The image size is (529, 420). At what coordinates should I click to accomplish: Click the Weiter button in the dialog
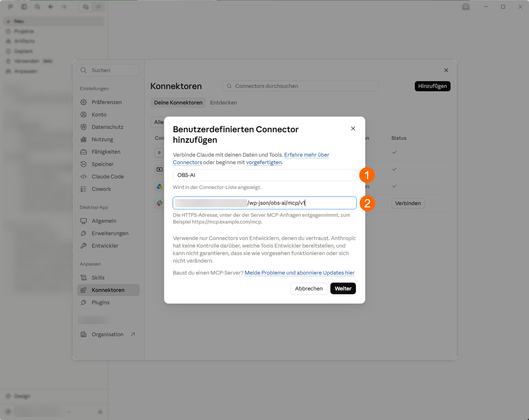[343, 289]
